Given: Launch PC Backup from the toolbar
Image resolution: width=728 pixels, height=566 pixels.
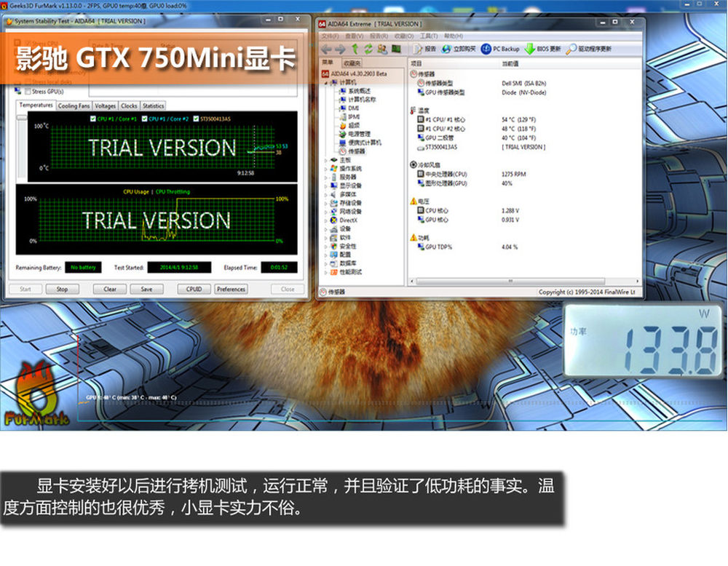Looking at the screenshot, I should click(x=500, y=49).
